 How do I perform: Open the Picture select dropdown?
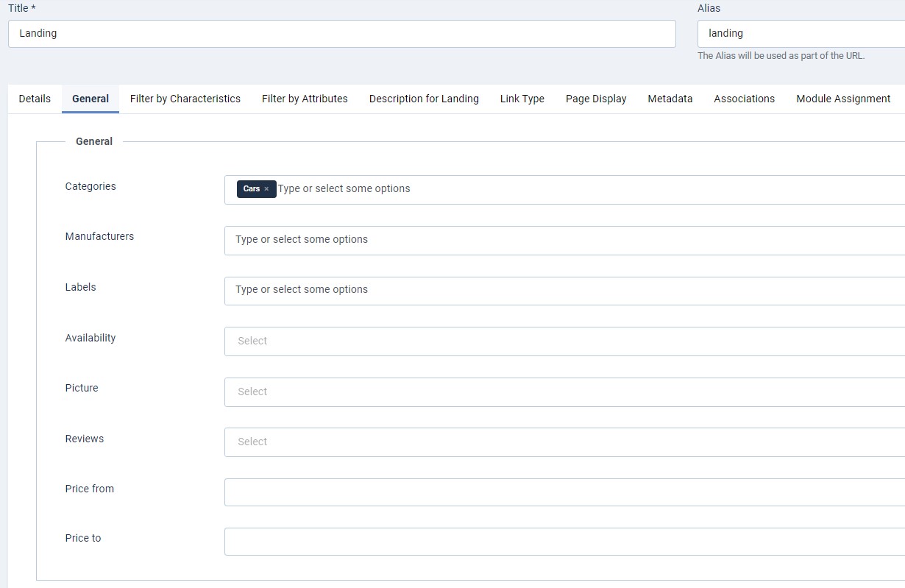click(564, 392)
